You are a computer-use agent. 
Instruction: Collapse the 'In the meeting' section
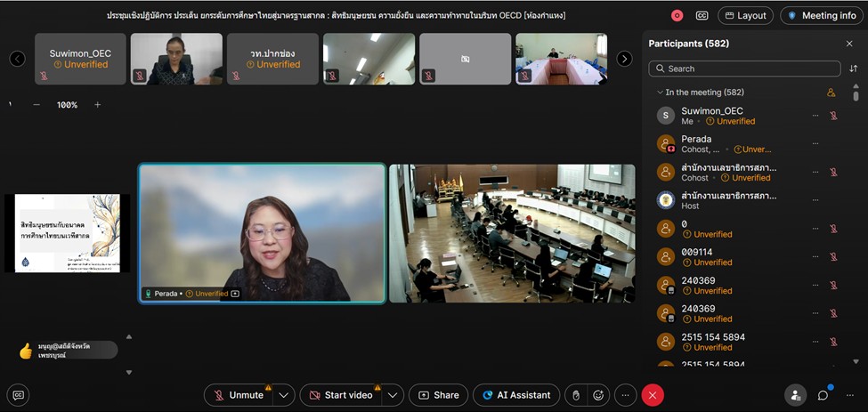coord(660,93)
